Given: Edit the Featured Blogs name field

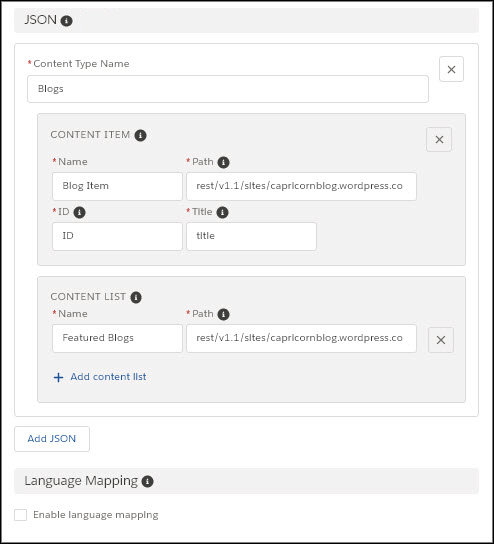Looking at the screenshot, I should [x=117, y=338].
